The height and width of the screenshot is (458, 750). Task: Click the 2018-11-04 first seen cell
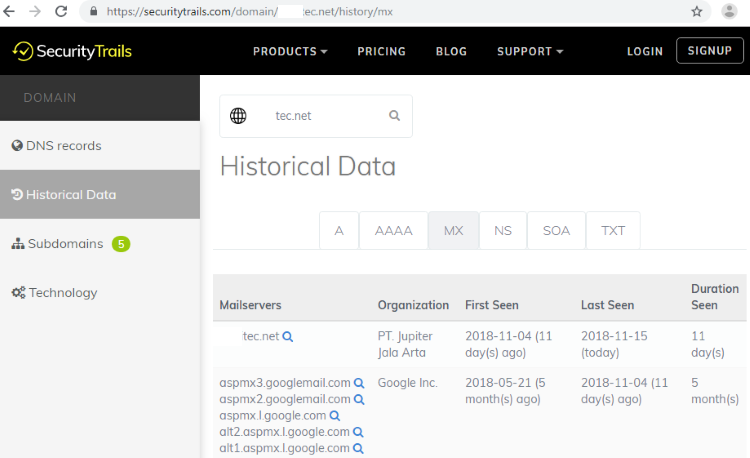point(508,344)
